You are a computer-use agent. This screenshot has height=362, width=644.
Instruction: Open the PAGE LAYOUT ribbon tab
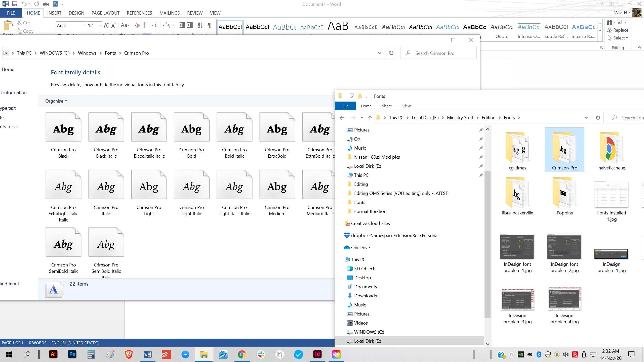tap(105, 13)
